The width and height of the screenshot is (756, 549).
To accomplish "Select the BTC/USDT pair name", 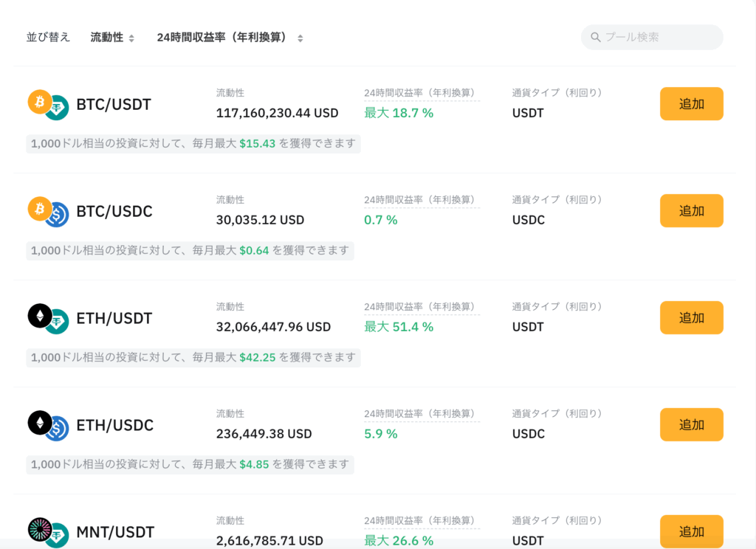I will (114, 105).
